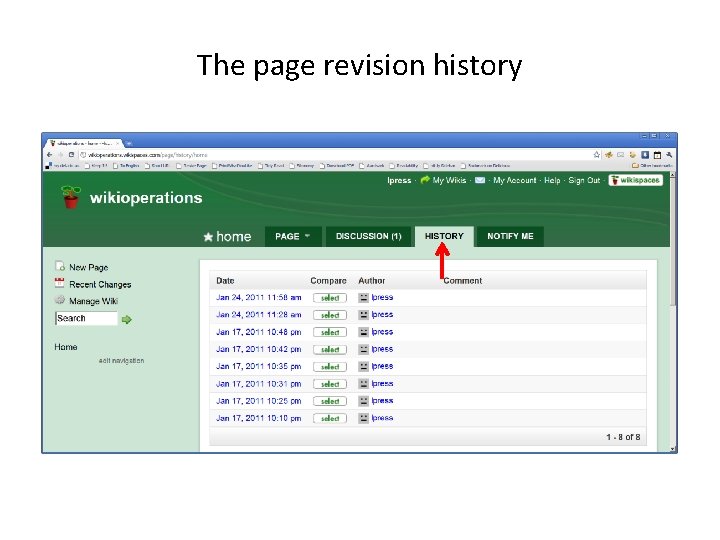Click the Help link in header
Image resolution: width=720 pixels, height=540 pixels.
(x=552, y=180)
